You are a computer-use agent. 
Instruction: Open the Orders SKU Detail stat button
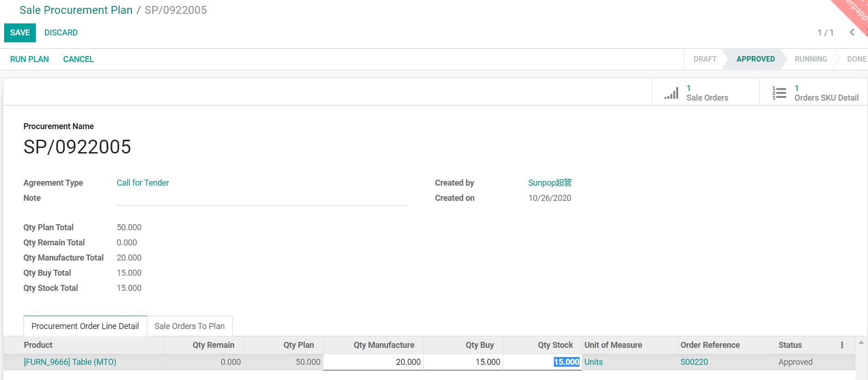[x=814, y=92]
